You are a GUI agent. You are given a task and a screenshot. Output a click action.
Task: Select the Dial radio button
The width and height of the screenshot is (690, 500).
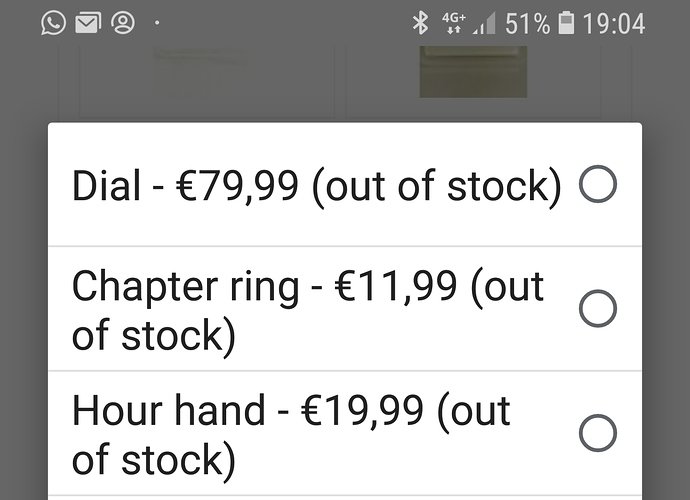pos(598,184)
